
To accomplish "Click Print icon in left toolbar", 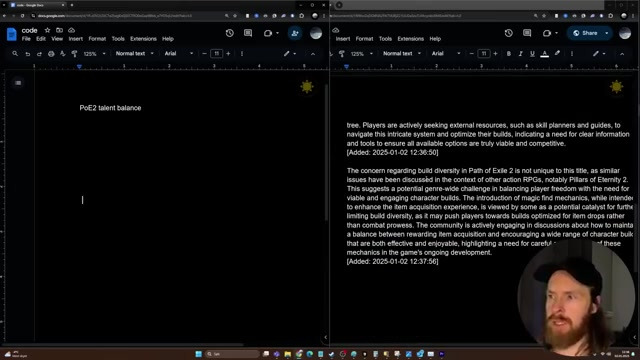I will (x=51, y=53).
